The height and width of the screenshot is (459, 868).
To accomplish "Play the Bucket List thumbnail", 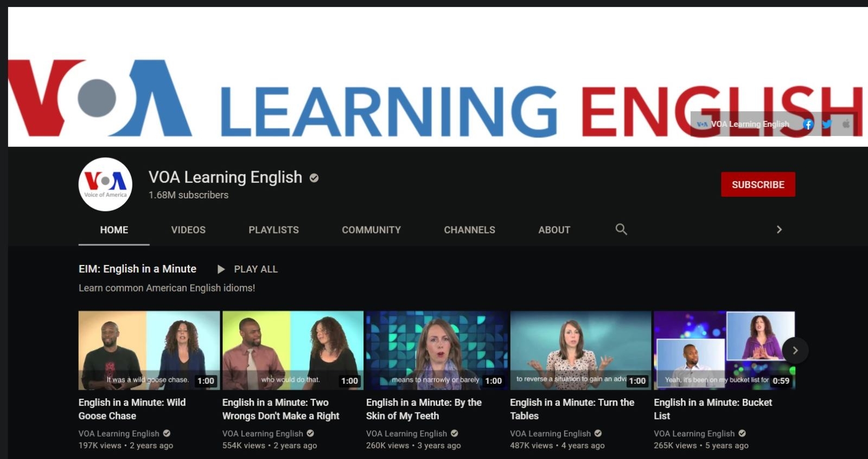I will (x=724, y=350).
